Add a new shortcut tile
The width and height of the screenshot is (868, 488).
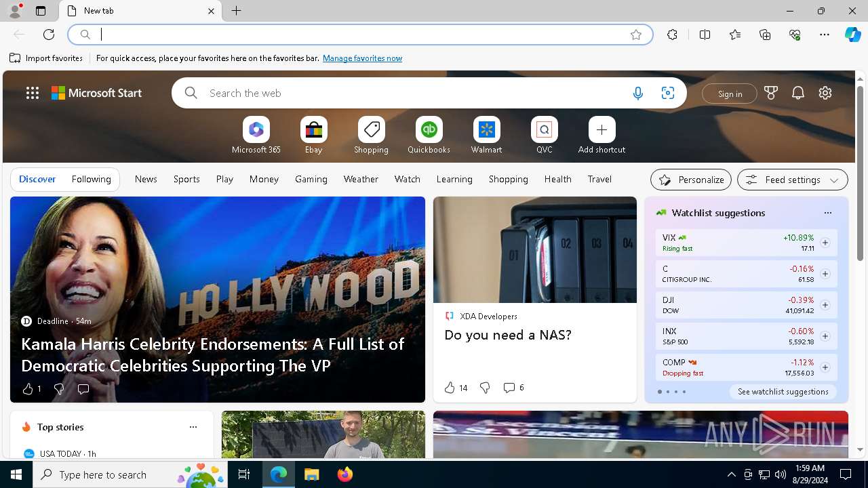(602, 136)
